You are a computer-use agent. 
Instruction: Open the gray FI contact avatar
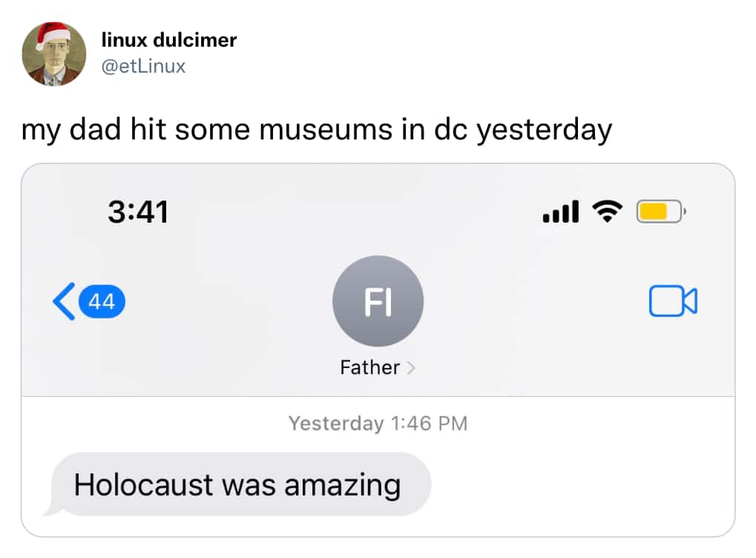(x=378, y=301)
